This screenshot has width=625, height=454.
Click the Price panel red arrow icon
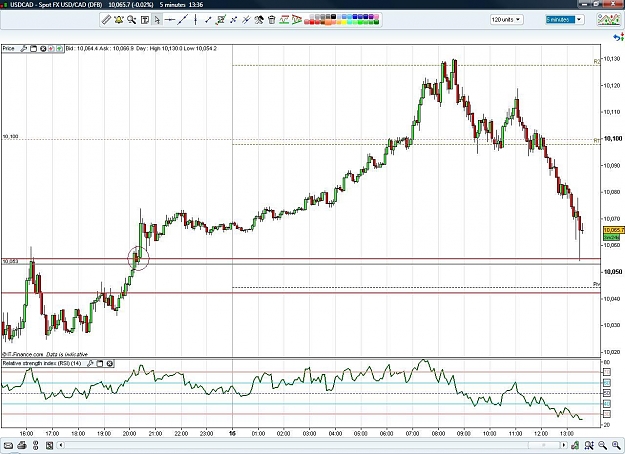51,49
